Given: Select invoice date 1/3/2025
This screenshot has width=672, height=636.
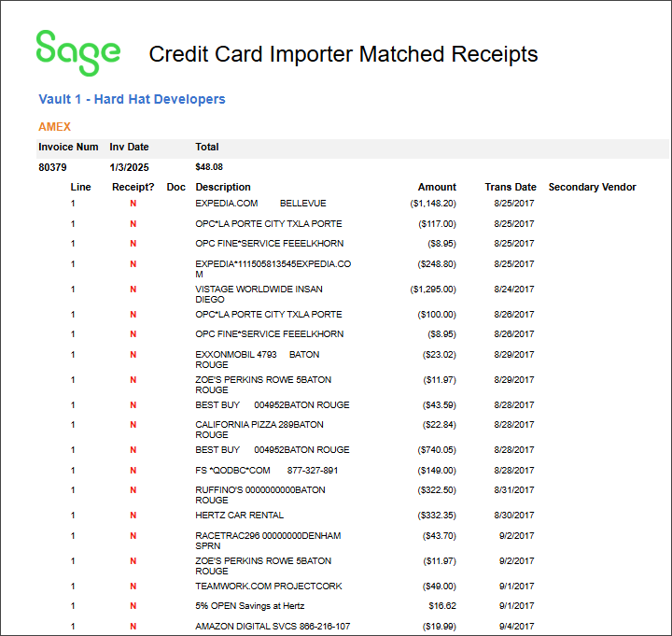Looking at the screenshot, I should [x=129, y=167].
